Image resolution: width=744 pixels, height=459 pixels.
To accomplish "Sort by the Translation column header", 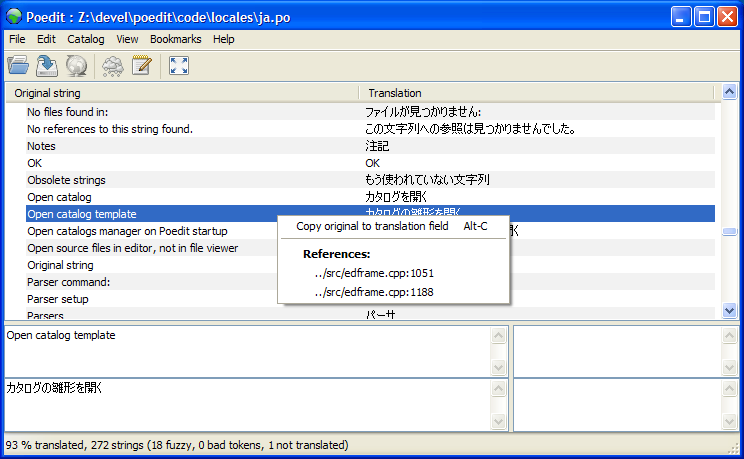I will [535, 93].
